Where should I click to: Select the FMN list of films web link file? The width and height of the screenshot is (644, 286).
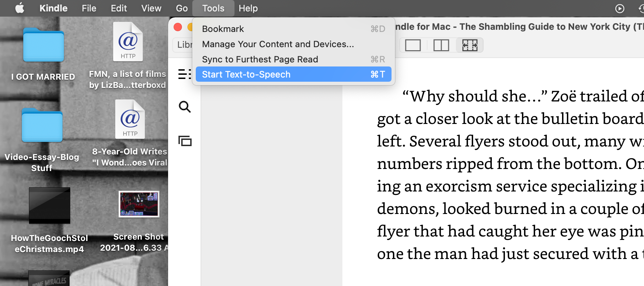(x=128, y=42)
